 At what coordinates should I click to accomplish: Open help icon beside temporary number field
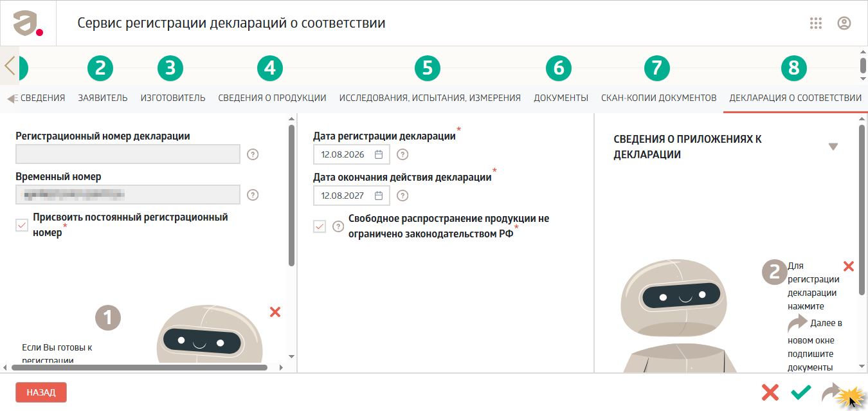(253, 195)
